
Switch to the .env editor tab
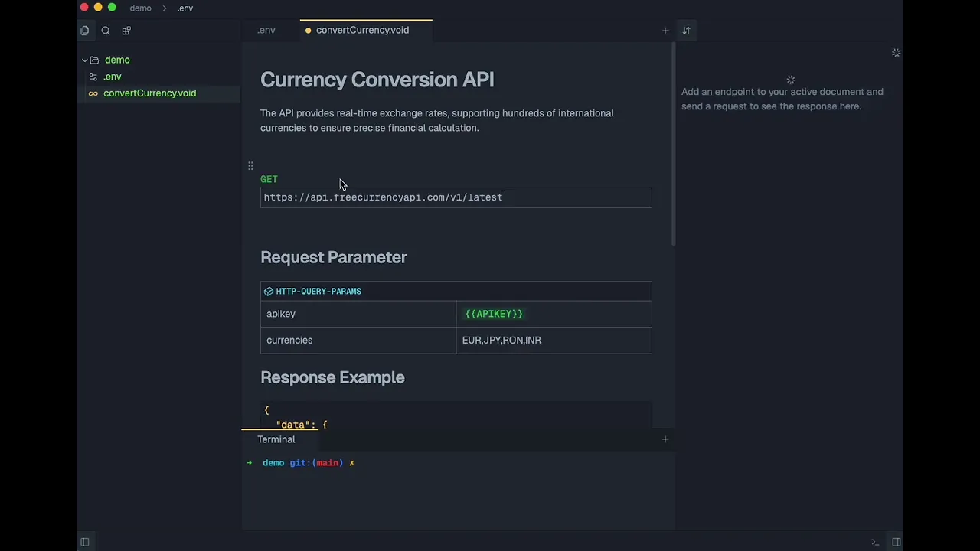266,31
